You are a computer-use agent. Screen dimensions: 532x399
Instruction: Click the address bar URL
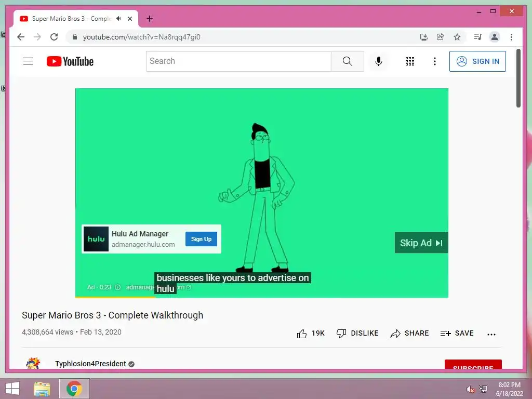click(x=141, y=37)
